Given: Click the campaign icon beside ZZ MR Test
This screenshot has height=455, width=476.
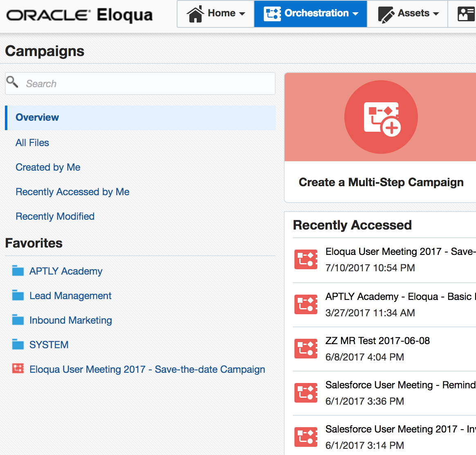Looking at the screenshot, I should click(x=306, y=349).
